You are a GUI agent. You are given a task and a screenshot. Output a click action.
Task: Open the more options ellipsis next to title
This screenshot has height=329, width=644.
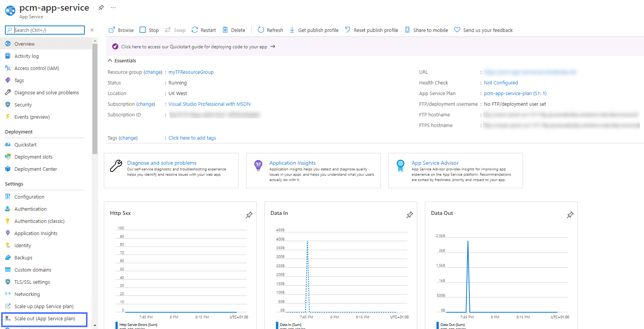point(113,8)
